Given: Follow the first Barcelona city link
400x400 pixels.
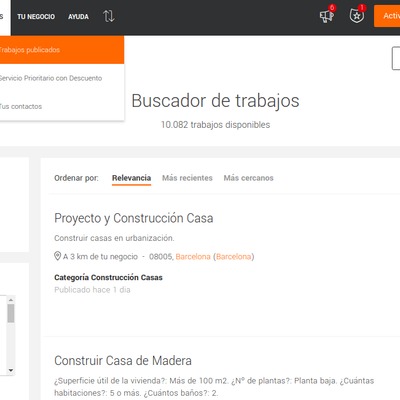Looking at the screenshot, I should coord(193,257).
